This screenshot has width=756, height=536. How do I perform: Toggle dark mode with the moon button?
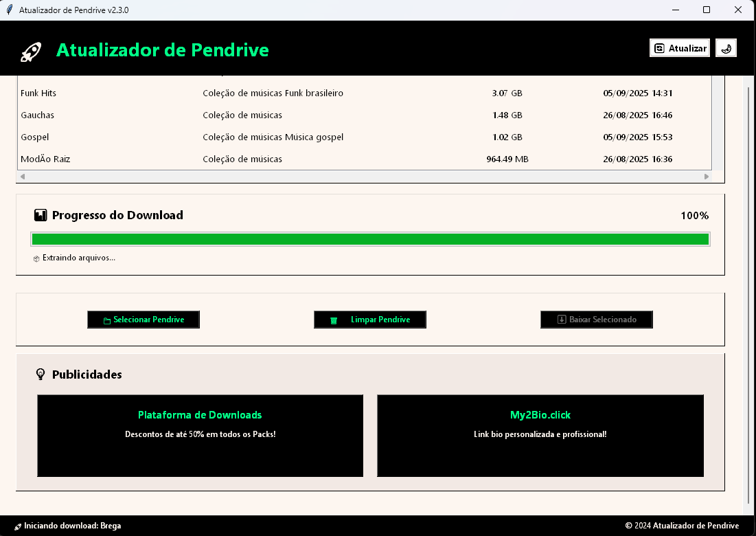point(726,47)
